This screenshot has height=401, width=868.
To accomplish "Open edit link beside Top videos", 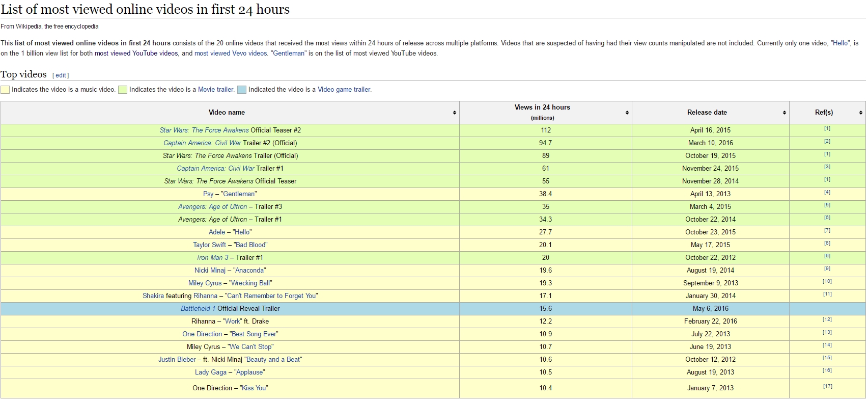I will coord(61,75).
